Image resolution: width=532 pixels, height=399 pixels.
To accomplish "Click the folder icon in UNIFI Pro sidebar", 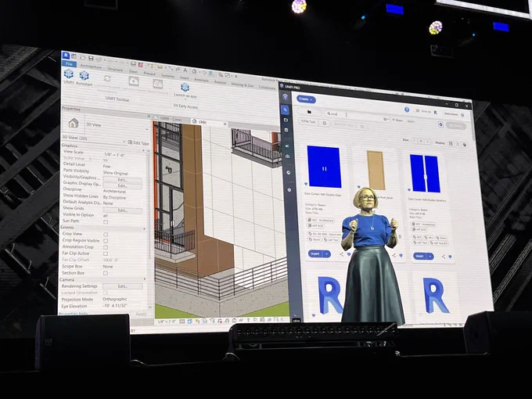I will [286, 120].
